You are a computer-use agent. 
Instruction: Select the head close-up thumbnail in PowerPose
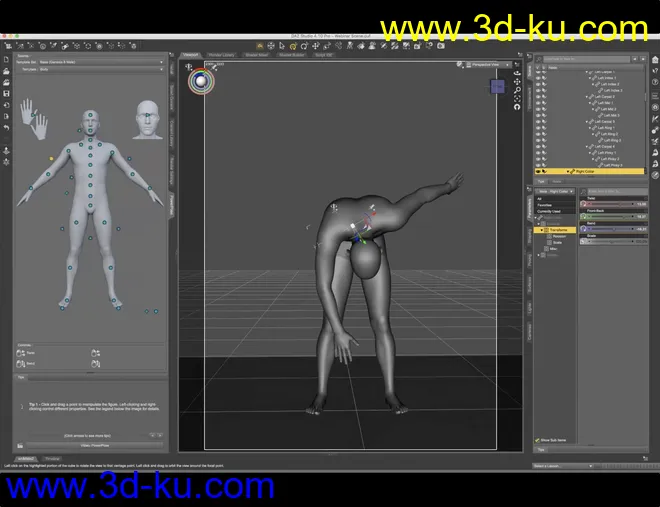[148, 118]
